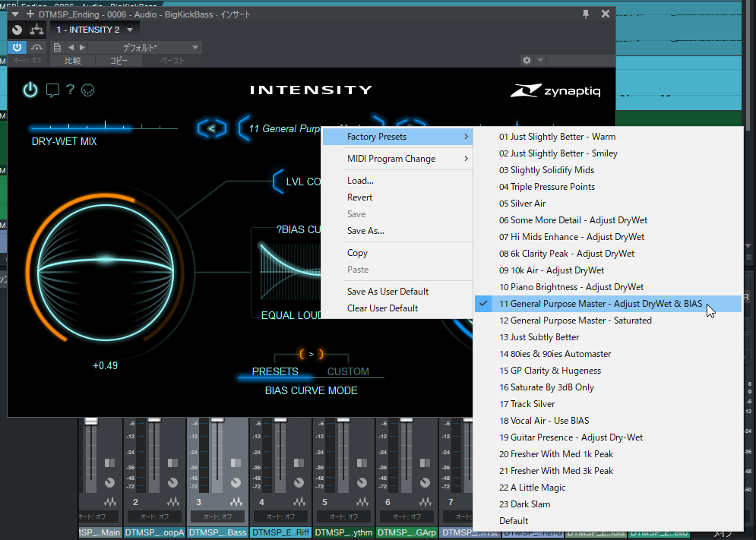Select the Default preset entry
The width and height of the screenshot is (756, 540).
click(x=609, y=521)
